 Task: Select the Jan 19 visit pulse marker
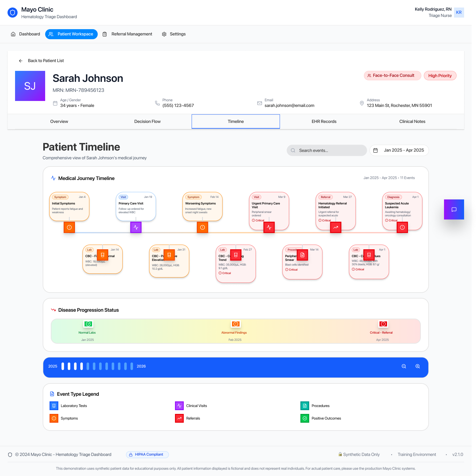(x=136, y=227)
